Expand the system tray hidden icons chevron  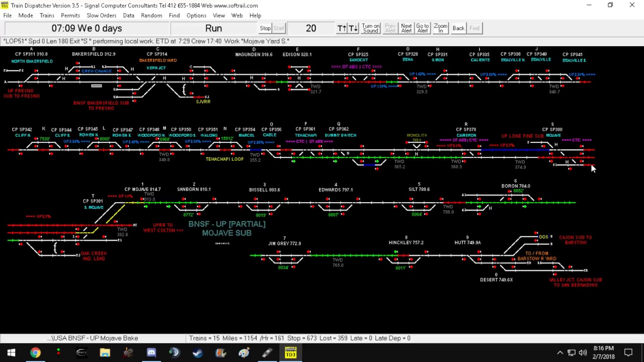559,352
